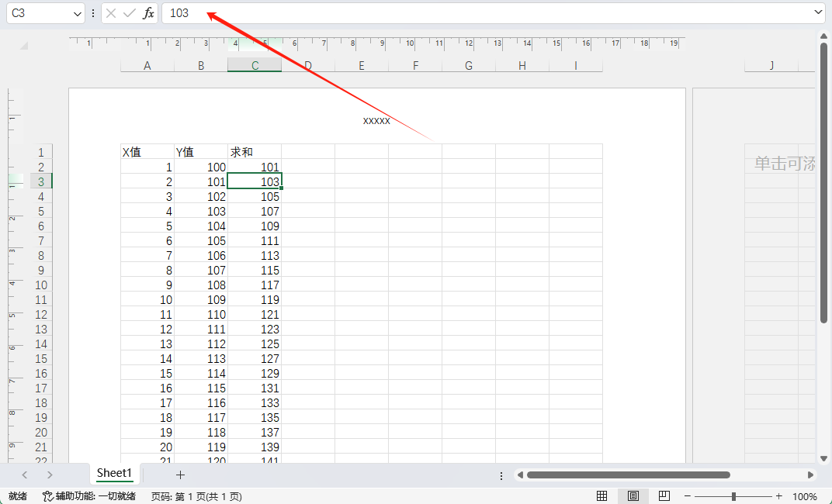Click next sheet navigation arrow
Screen dimensions: 832x504
coord(50,475)
